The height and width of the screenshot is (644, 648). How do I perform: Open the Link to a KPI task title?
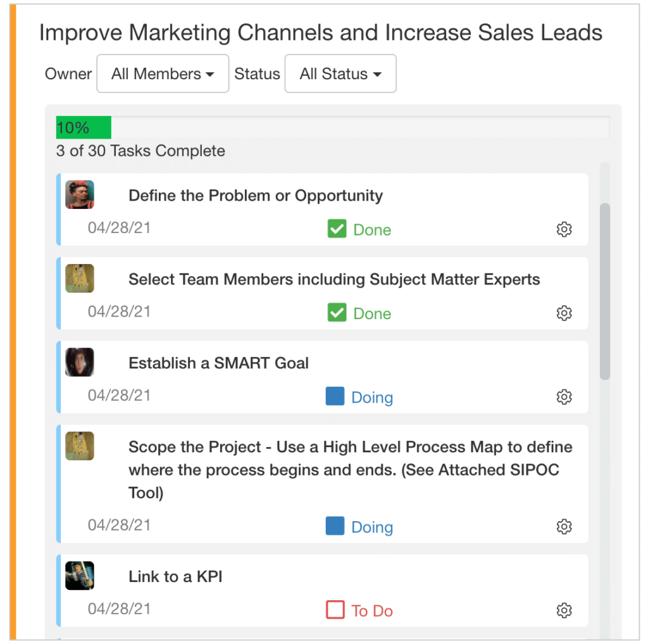[x=175, y=577]
